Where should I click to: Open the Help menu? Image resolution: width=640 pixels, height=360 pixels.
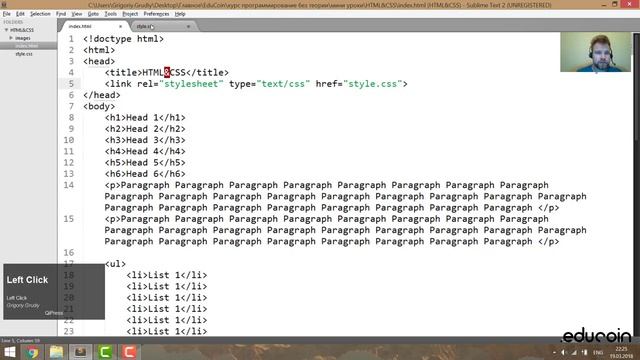point(180,14)
